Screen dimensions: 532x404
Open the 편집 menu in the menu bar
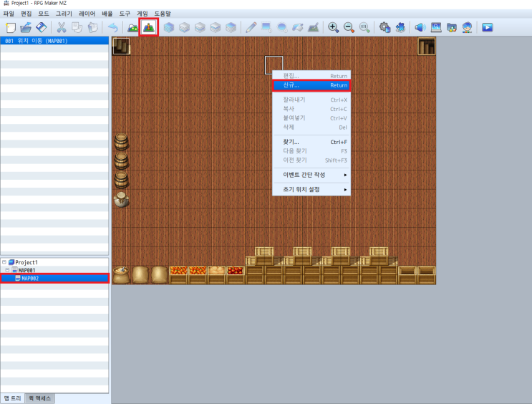pyautogui.click(x=26, y=14)
